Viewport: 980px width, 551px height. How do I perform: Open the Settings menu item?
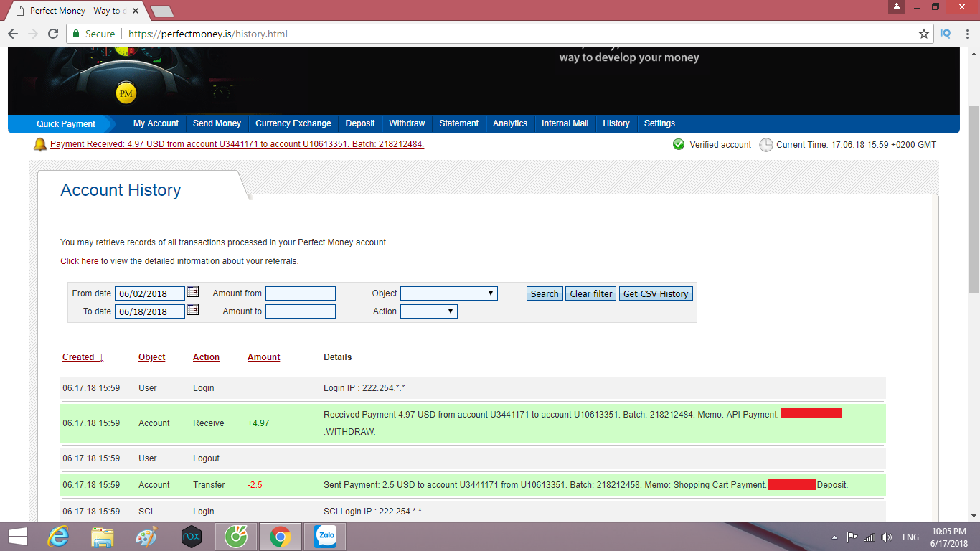659,123
